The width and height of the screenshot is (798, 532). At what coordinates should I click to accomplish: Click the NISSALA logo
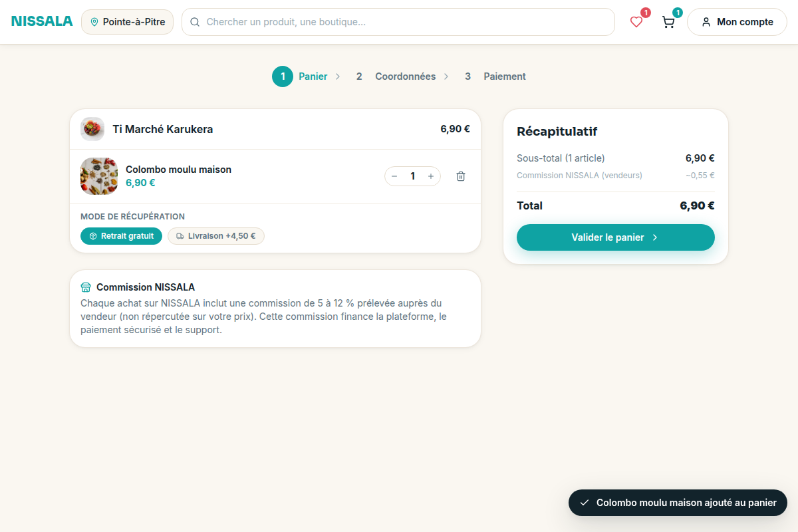tap(42, 21)
